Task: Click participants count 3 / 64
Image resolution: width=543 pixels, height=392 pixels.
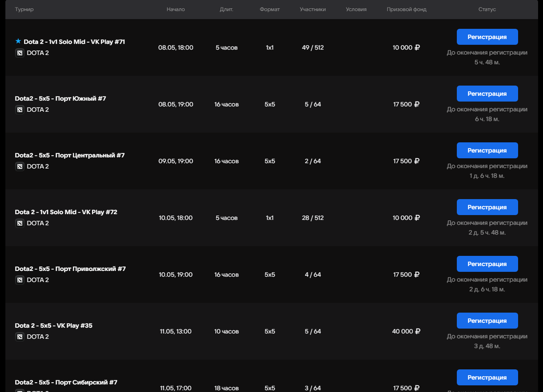Action: tap(313, 388)
